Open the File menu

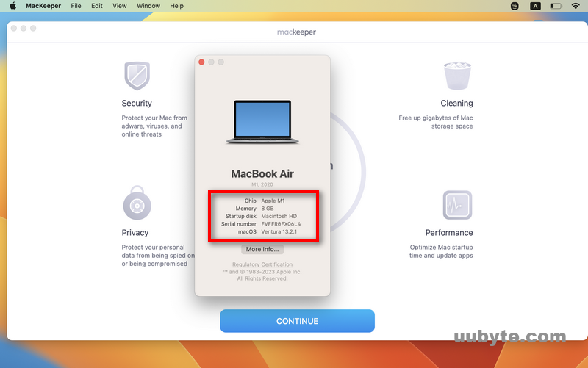coord(76,6)
